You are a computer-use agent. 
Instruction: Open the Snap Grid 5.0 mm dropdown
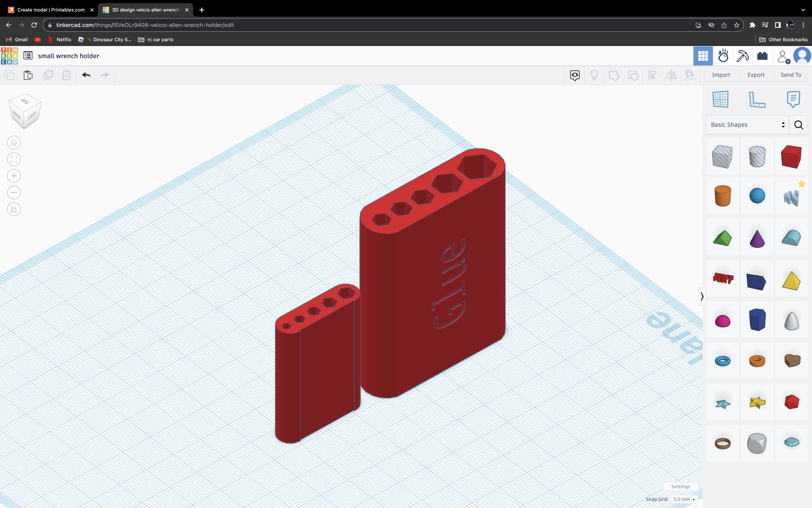pos(684,499)
